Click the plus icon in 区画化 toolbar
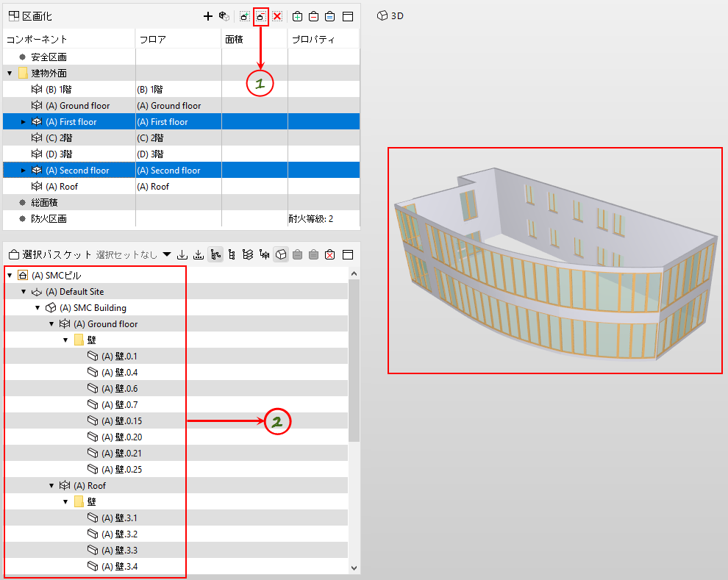Image resolution: width=728 pixels, height=580 pixels. tap(208, 16)
